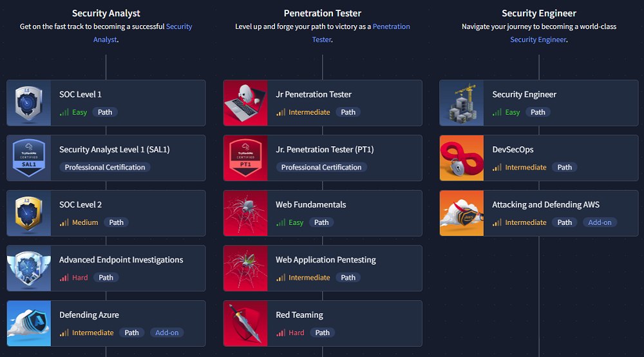Open the Web Application Pentesting path title
The width and height of the screenshot is (644, 357).
(x=325, y=260)
